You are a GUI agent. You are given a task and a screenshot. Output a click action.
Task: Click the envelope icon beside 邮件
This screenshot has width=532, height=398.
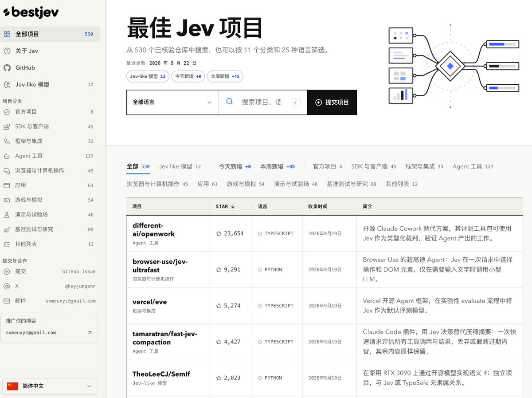tap(7, 300)
